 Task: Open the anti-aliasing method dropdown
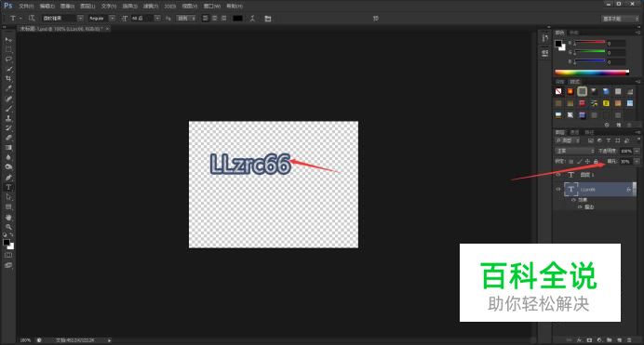[x=186, y=19]
